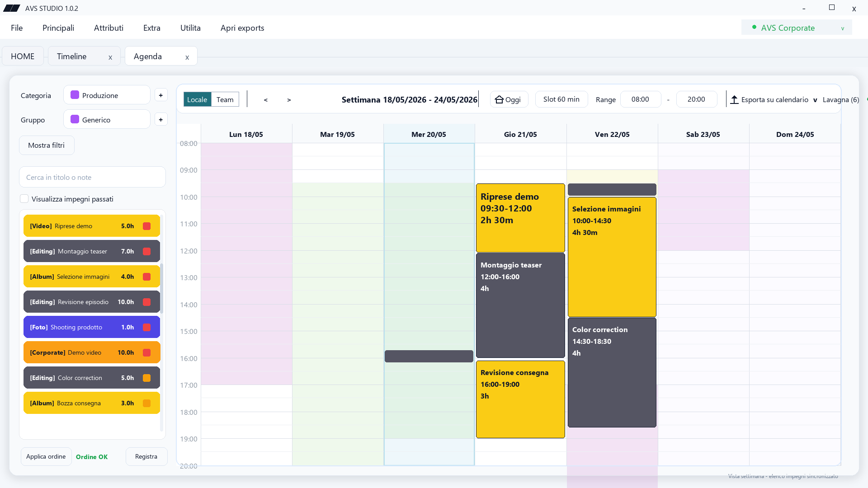Open Slot 60 min selector

(x=561, y=99)
